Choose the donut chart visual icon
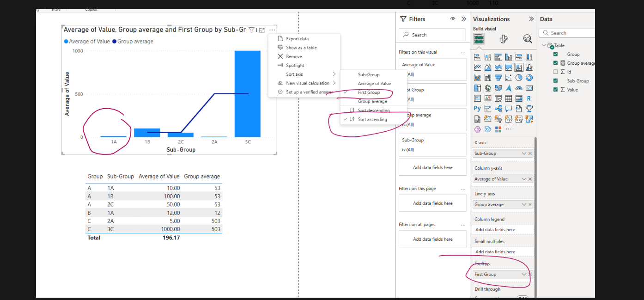The height and width of the screenshot is (300, 644). coord(529,78)
